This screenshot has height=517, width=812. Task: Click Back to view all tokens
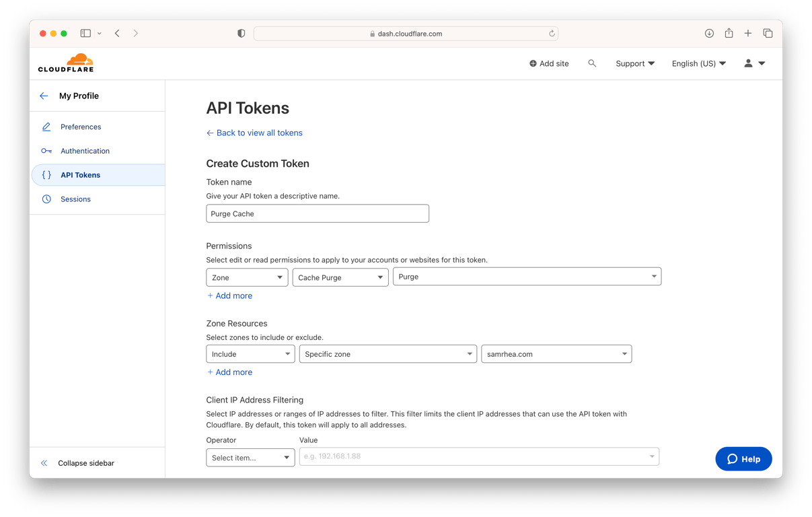click(254, 133)
